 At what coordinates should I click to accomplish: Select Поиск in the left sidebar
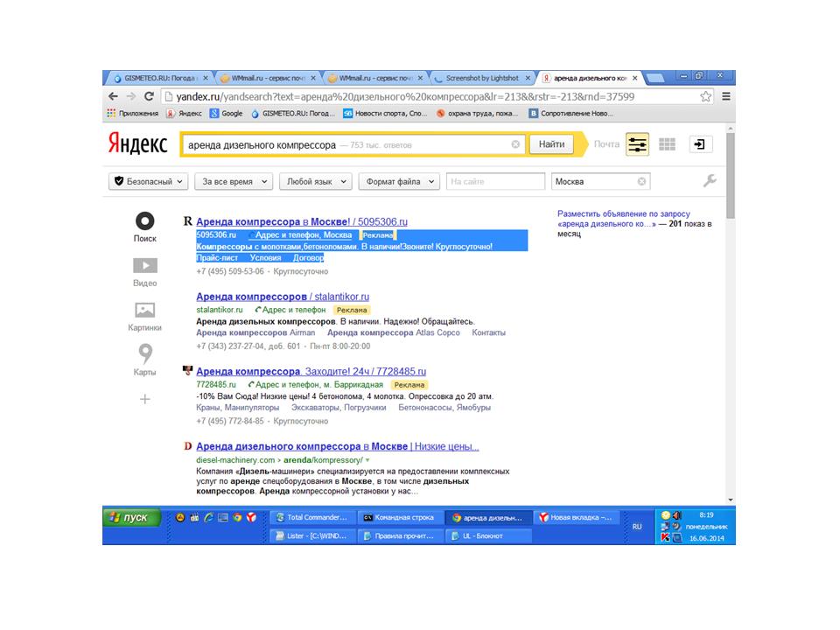144,227
